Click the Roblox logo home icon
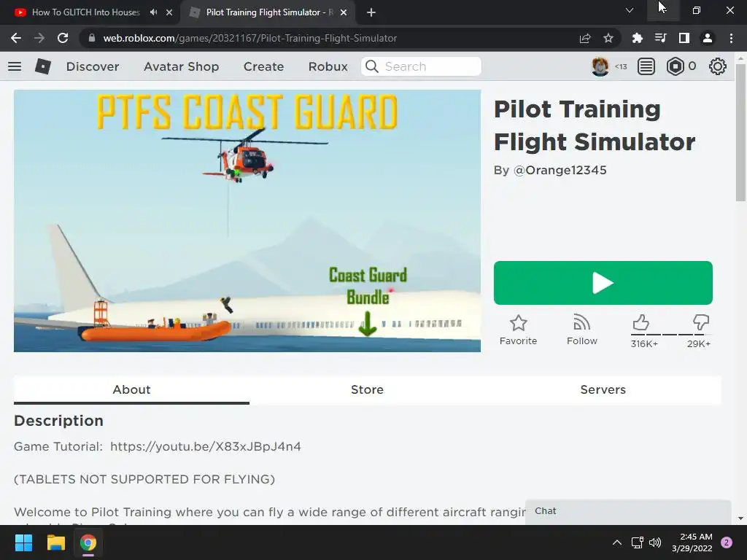Viewport: 747px width, 560px height. point(43,66)
